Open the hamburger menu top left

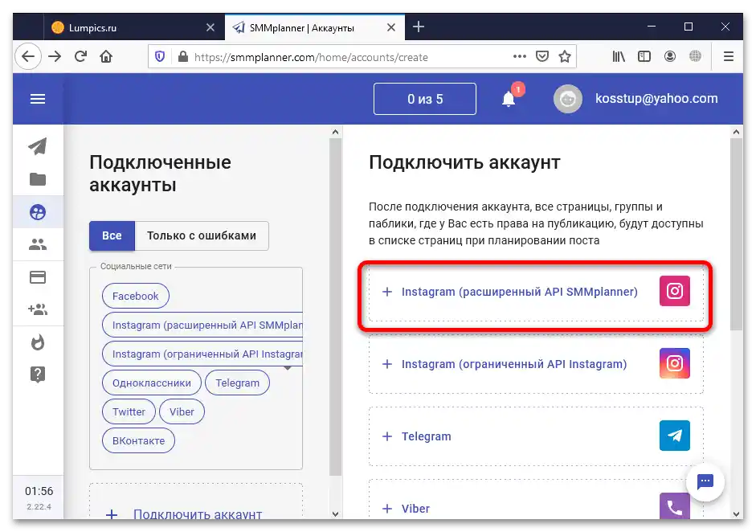38,99
